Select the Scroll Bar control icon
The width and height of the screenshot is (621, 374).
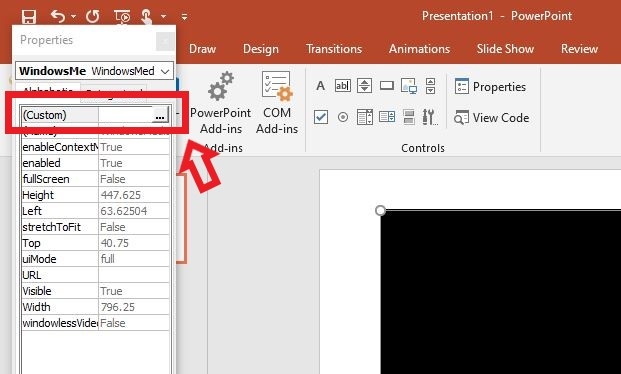coord(430,86)
